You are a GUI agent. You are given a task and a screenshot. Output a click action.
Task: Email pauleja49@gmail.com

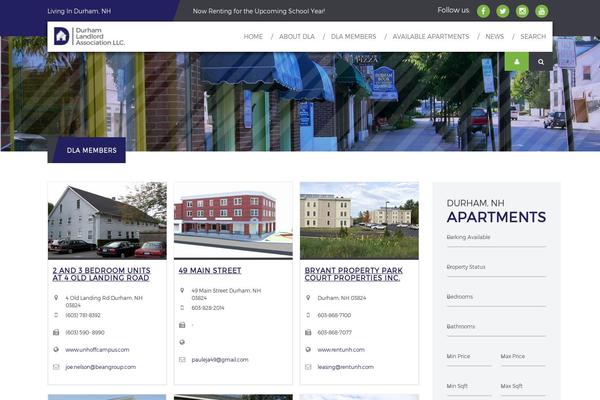pos(220,359)
